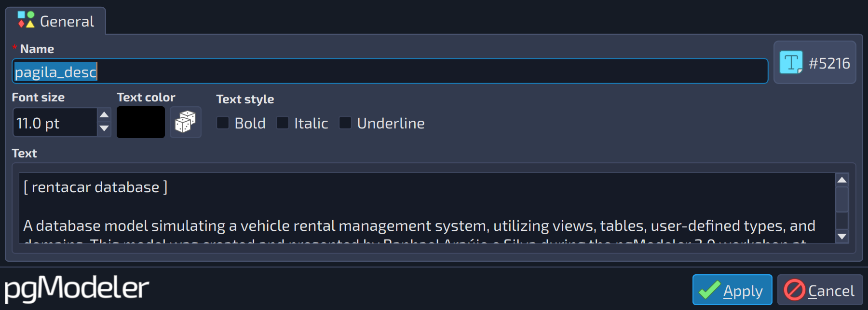This screenshot has width=868, height=310.
Task: Open the black text color swatch
Action: (141, 122)
